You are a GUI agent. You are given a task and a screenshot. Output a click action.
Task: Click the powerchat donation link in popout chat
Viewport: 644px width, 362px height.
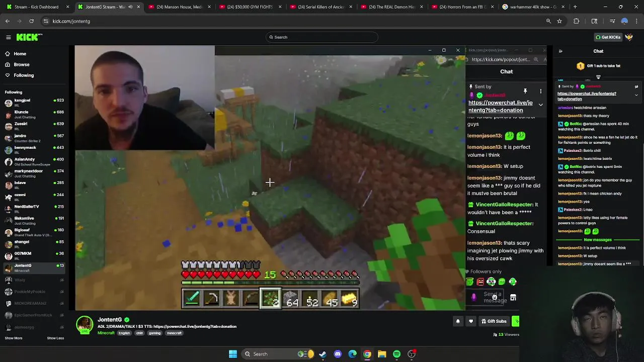tap(500, 106)
